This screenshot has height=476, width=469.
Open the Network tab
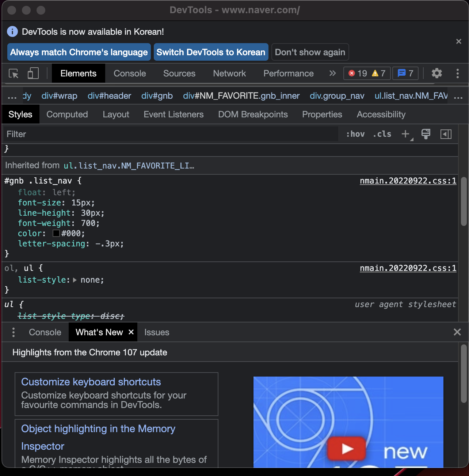click(x=229, y=73)
